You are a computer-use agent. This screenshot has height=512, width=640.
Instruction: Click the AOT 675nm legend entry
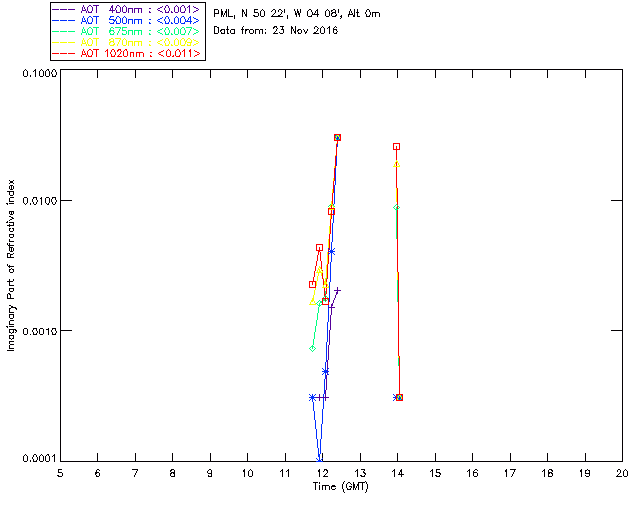pyautogui.click(x=127, y=31)
